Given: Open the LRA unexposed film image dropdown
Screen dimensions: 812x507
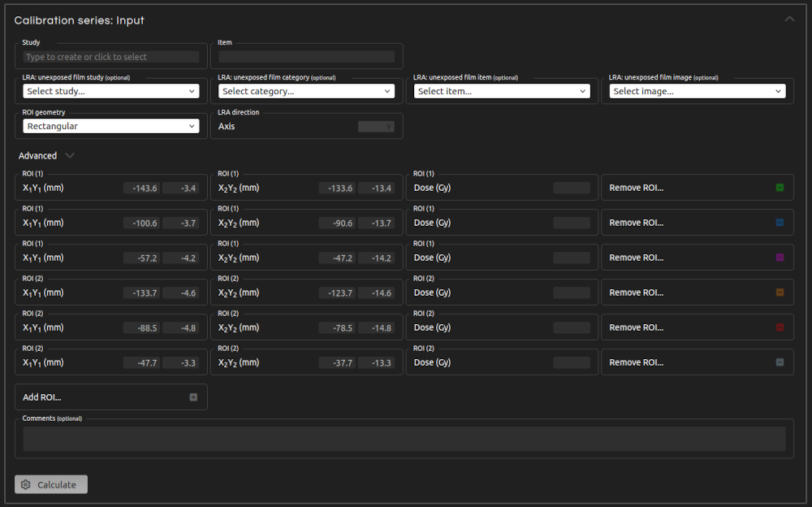Looking at the screenshot, I should [698, 91].
